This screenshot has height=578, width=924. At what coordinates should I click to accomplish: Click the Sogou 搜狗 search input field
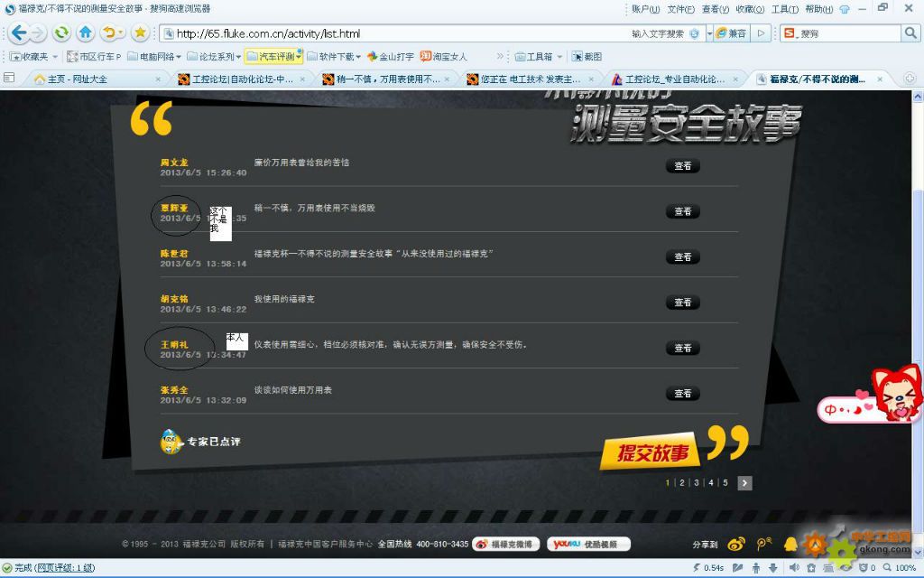click(846, 33)
